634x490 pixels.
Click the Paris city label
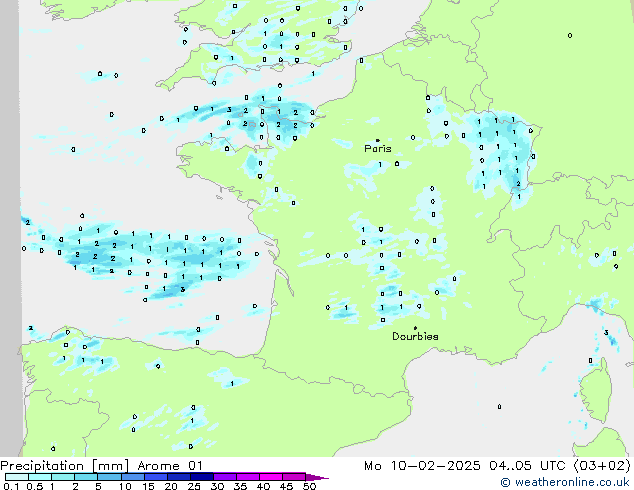click(378, 149)
